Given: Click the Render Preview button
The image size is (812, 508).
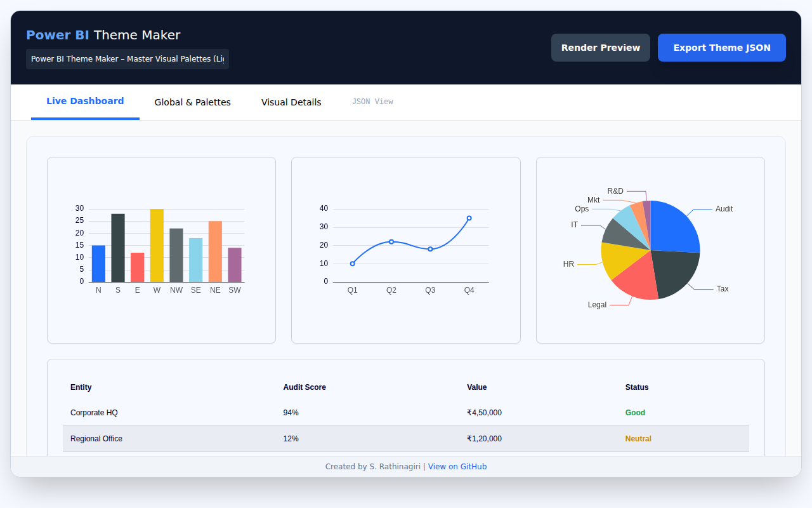Looking at the screenshot, I should pyautogui.click(x=600, y=47).
